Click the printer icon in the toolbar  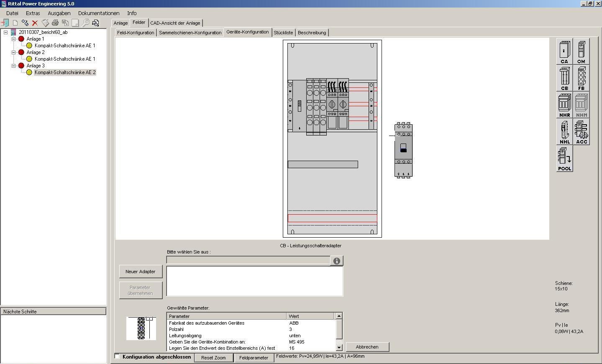point(55,23)
